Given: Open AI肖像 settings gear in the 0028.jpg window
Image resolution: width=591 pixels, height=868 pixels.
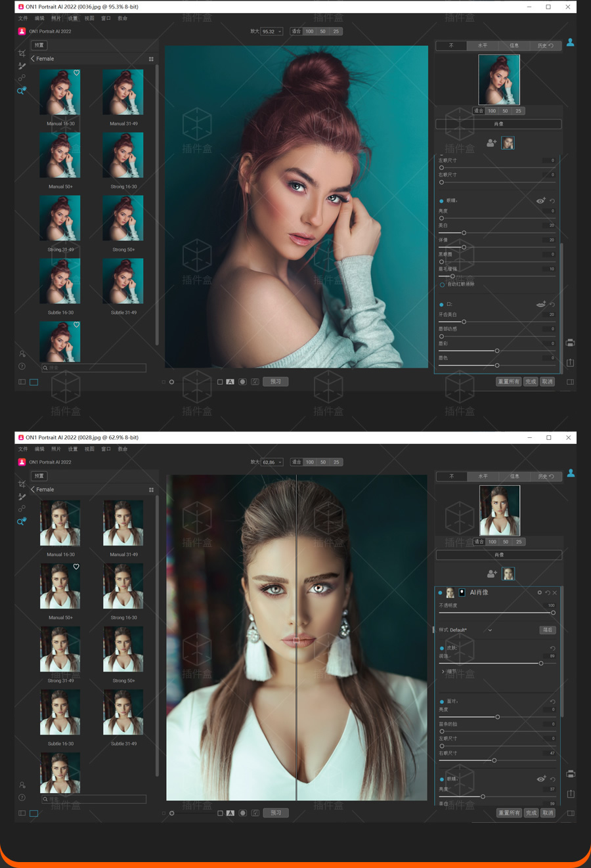Looking at the screenshot, I should pos(540,592).
